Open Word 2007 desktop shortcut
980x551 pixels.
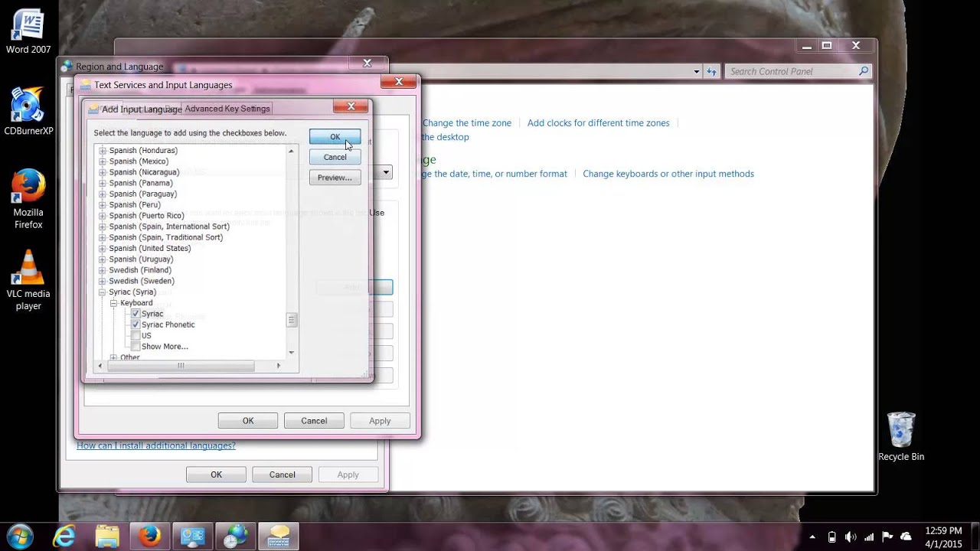click(x=28, y=32)
